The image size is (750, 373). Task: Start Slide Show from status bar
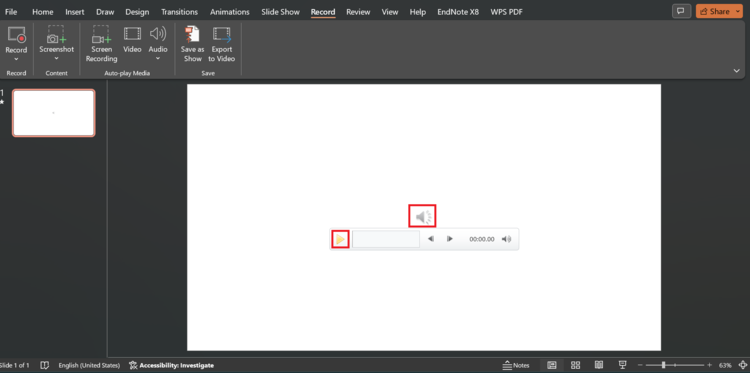622,365
